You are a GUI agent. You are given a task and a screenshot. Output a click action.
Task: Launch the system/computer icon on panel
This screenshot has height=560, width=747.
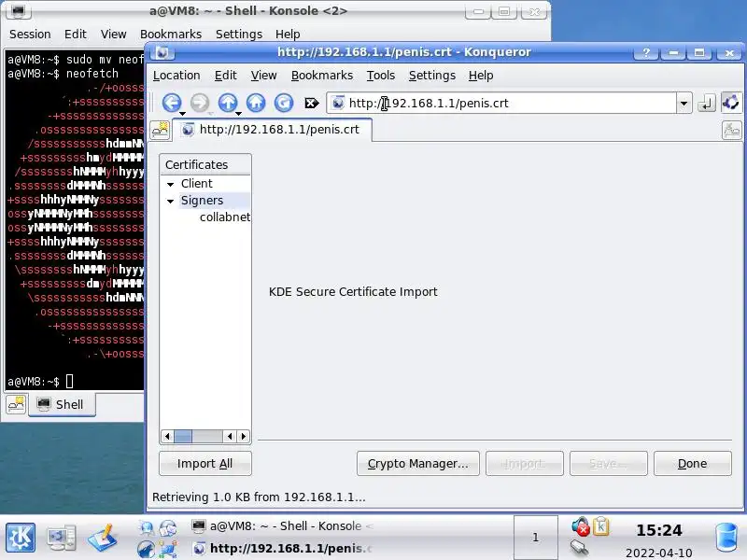click(x=61, y=538)
